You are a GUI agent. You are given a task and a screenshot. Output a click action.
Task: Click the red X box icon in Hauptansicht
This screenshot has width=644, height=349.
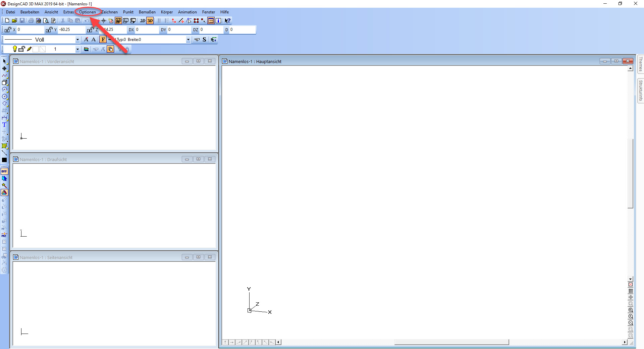coord(631,285)
